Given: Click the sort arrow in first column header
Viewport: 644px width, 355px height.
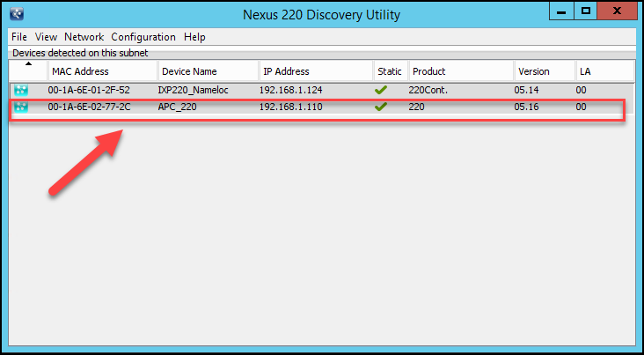Looking at the screenshot, I should [x=28, y=63].
